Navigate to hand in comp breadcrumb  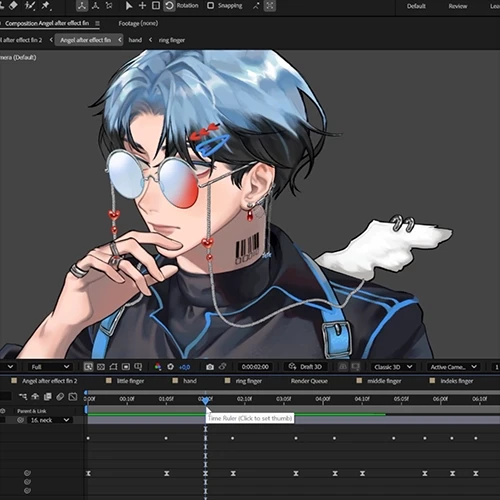click(x=135, y=40)
